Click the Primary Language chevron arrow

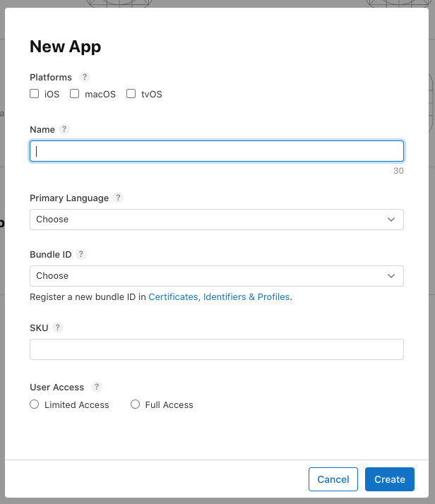pyautogui.click(x=391, y=220)
